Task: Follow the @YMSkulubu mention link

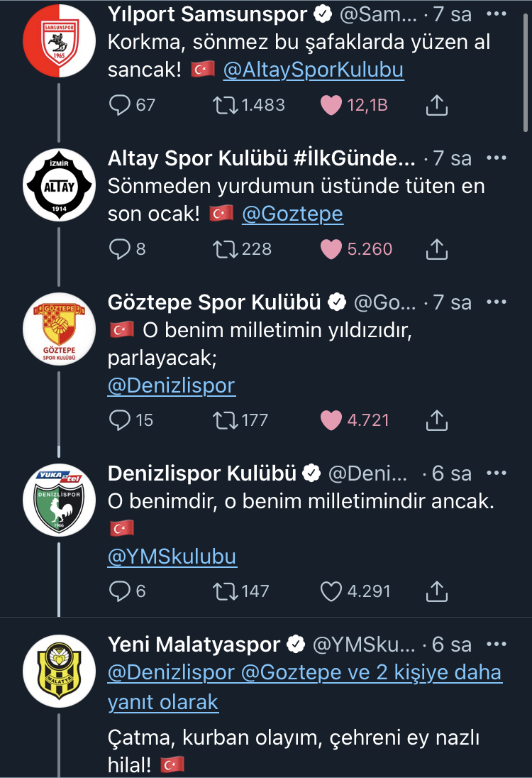Action: pyautogui.click(x=172, y=557)
